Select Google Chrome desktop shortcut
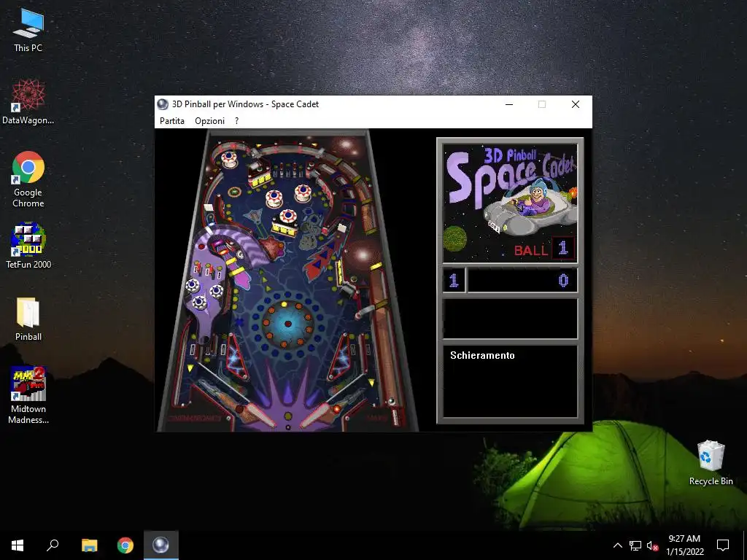Screen dimensions: 747x560 (x=28, y=179)
